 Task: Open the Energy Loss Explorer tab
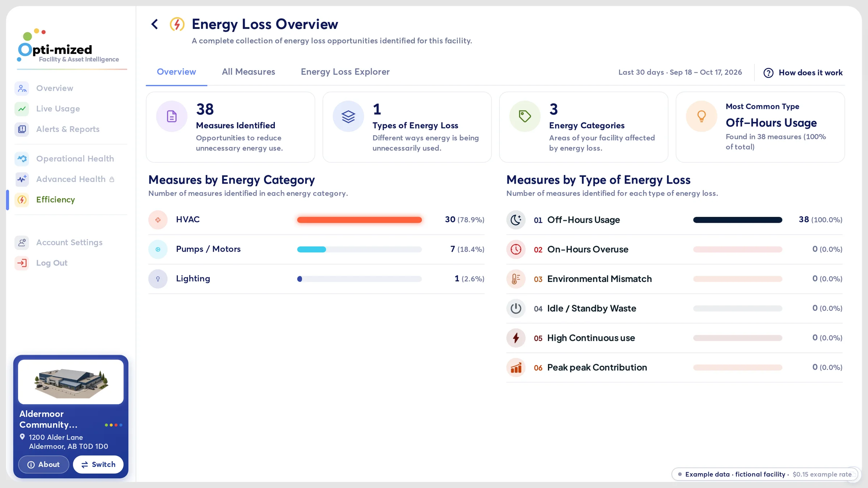345,72
